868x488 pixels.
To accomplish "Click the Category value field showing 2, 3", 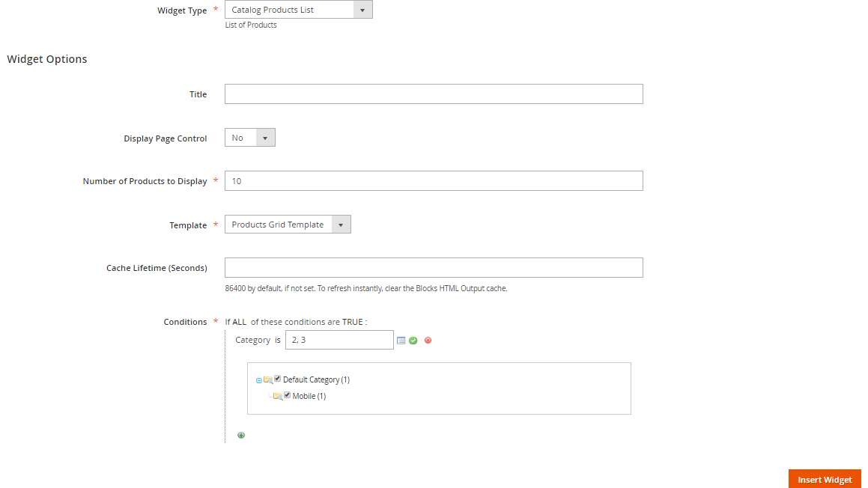I will click(x=339, y=340).
